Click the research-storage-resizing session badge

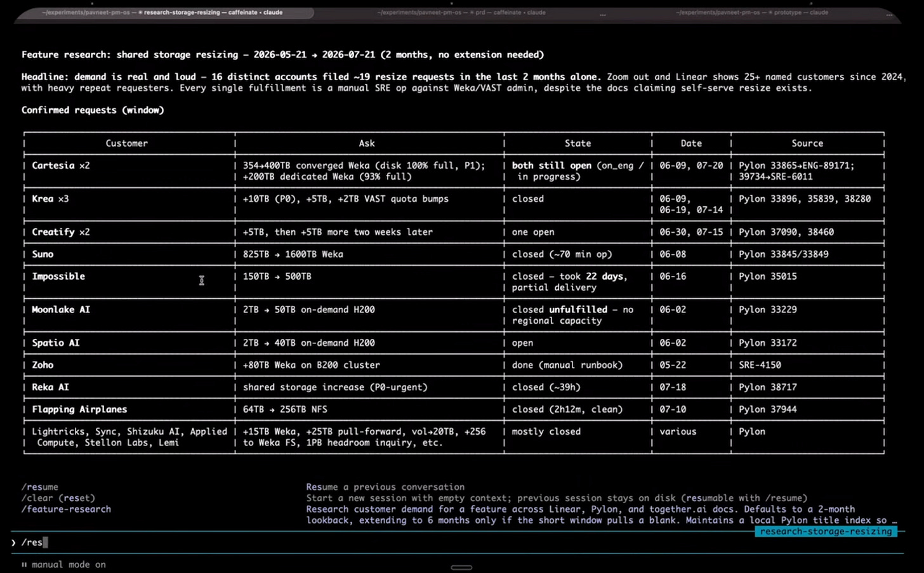tap(826, 532)
